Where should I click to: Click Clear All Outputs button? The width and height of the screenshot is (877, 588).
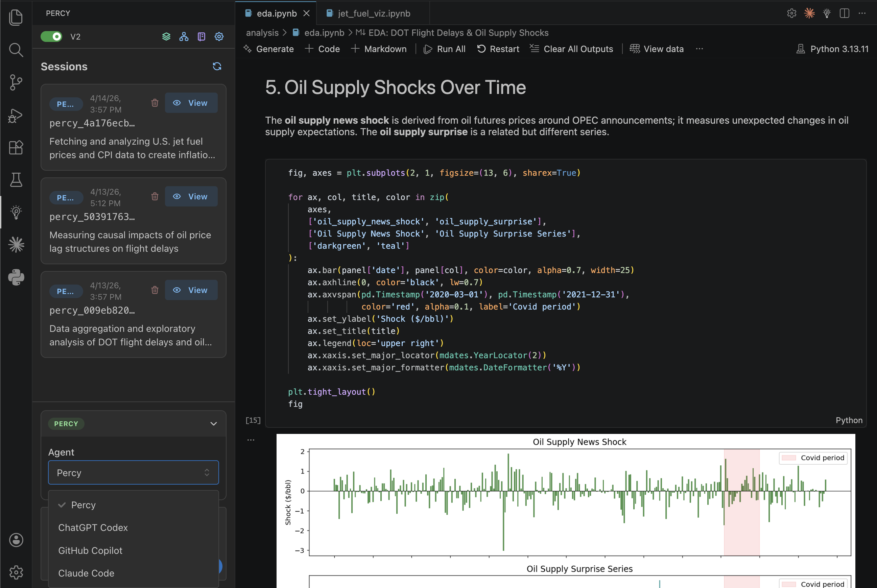tap(572, 49)
